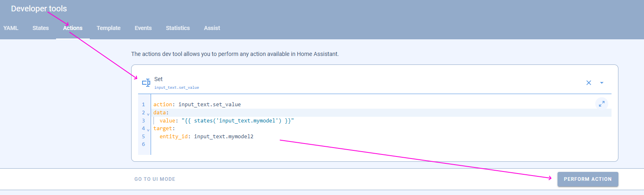
Task: Expand YAML editor to fullscreen
Action: [602, 104]
